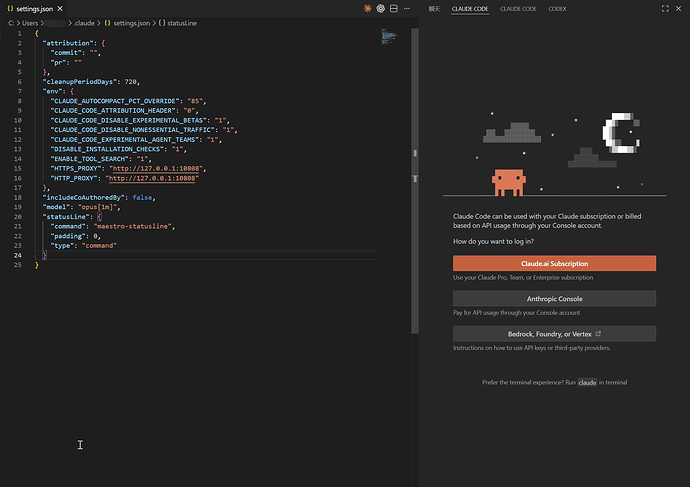
Task: Click the "How do you want to log in?" text
Action: tap(493, 242)
